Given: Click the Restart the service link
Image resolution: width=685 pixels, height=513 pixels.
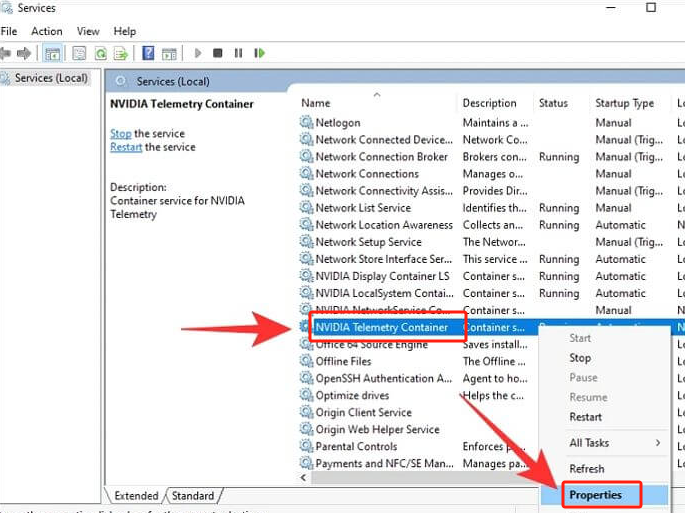Looking at the screenshot, I should [126, 147].
